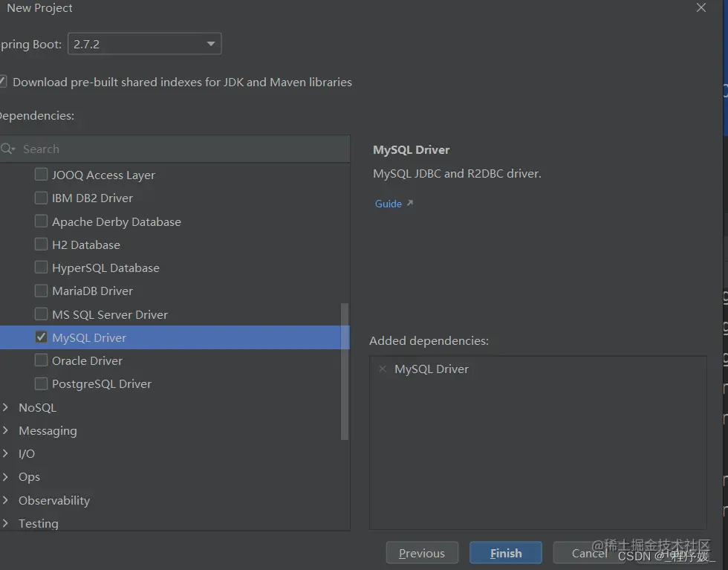The image size is (728, 570).
Task: Enable the MariaDB Driver checkbox
Action: click(x=41, y=291)
